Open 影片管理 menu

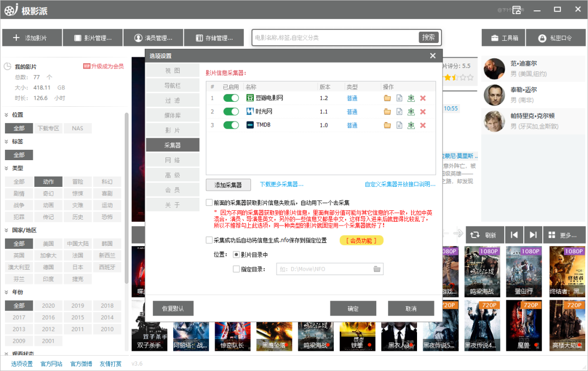pyautogui.click(x=93, y=38)
